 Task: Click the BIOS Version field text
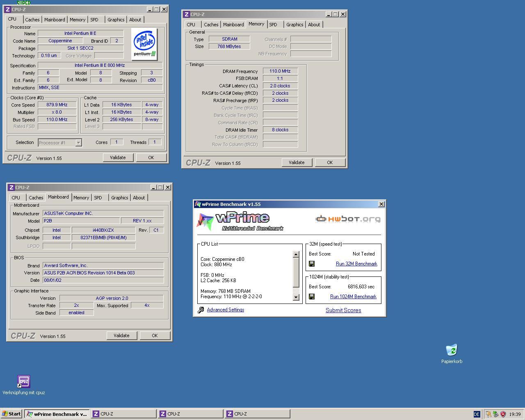(103, 273)
